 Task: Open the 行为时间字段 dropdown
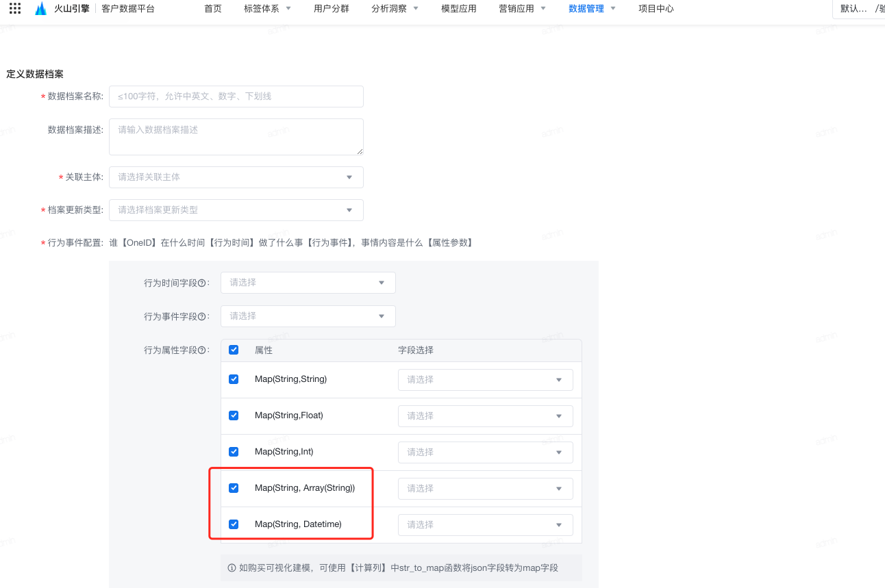click(308, 283)
